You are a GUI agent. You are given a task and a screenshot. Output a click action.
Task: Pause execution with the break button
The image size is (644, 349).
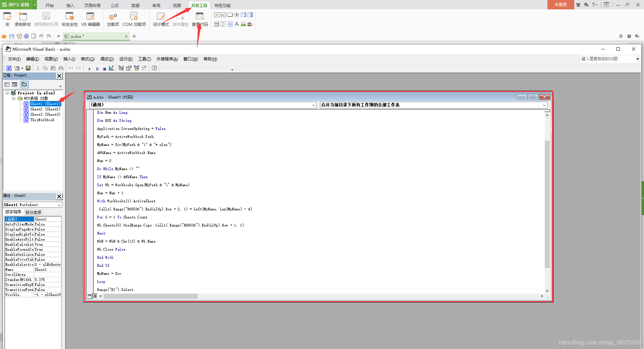(x=97, y=68)
